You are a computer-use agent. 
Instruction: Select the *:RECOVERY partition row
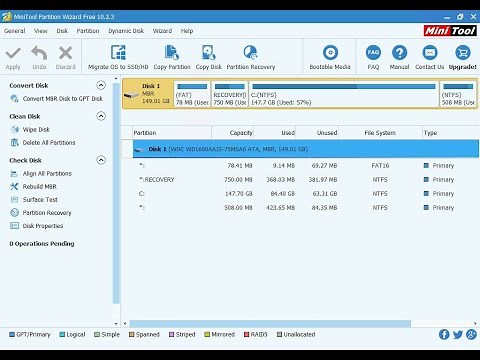(x=306, y=180)
